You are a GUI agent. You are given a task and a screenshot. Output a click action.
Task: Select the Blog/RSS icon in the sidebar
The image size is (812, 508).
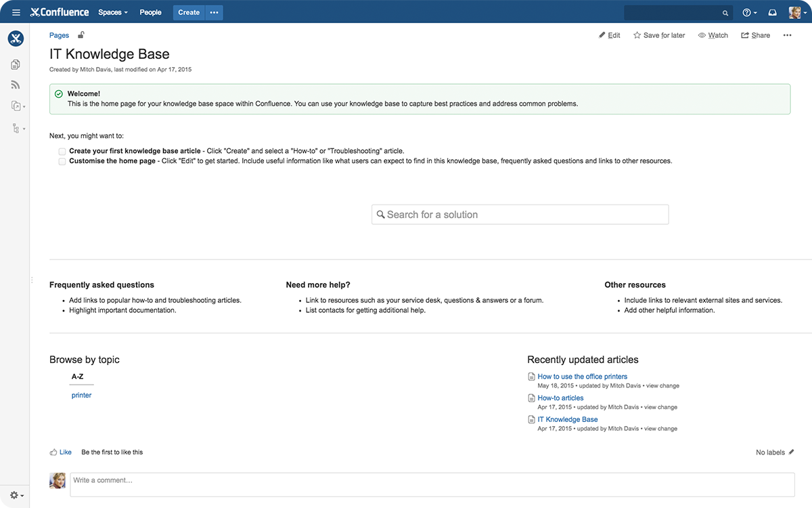[16, 84]
